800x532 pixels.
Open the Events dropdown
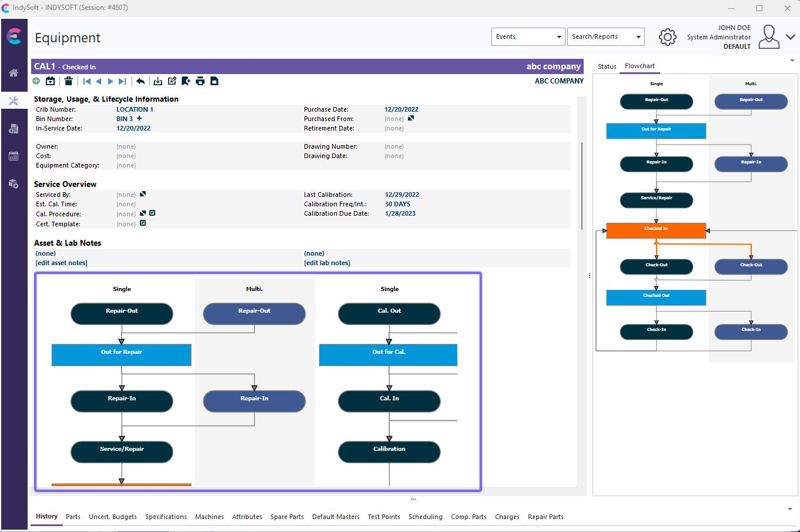click(x=528, y=36)
